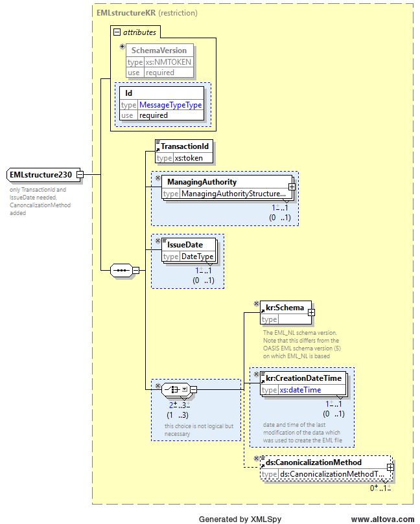Click the marker icon beside SchemaVersion attribute
The image size is (420, 524).
[122, 47]
